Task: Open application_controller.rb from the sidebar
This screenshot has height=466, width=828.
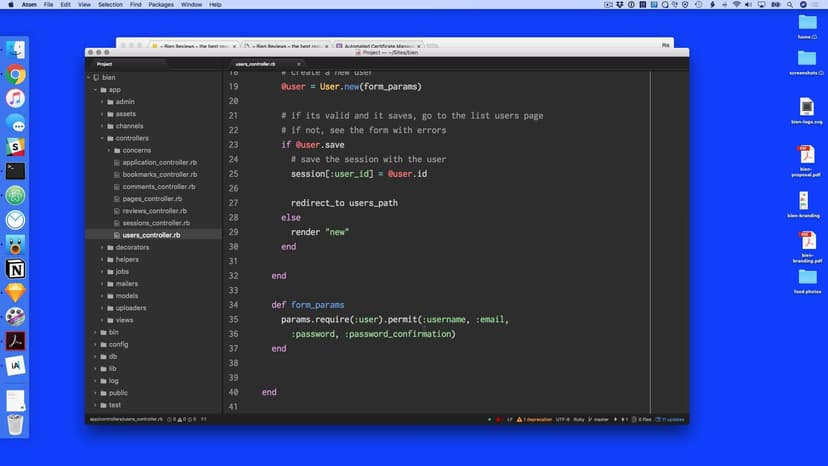Action: coord(159,162)
